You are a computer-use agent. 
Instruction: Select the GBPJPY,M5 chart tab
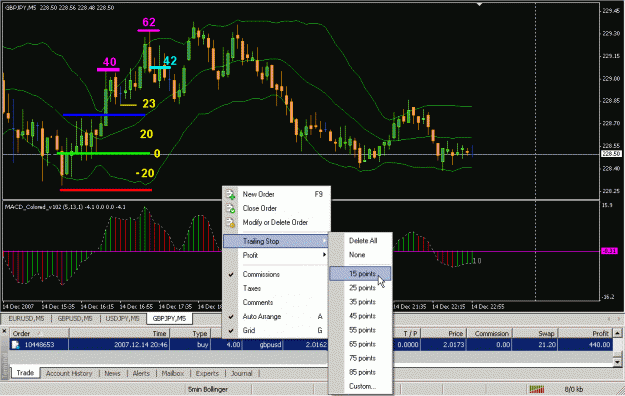(169, 318)
